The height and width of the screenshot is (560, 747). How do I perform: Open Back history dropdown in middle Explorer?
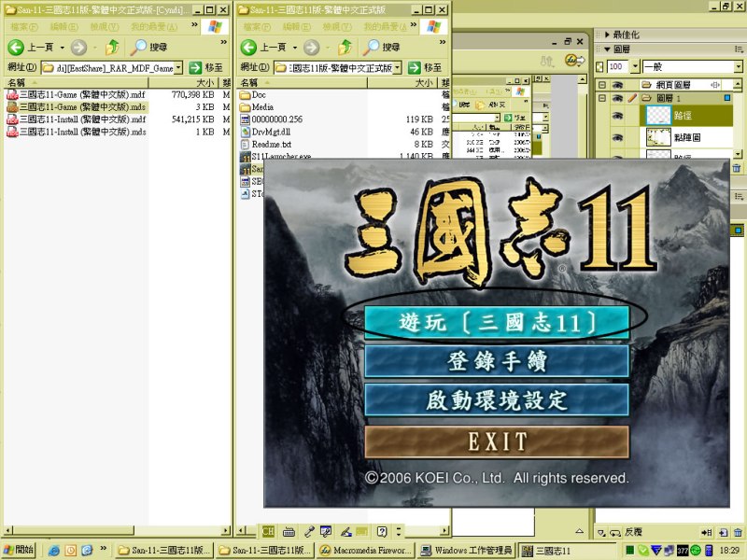point(295,48)
